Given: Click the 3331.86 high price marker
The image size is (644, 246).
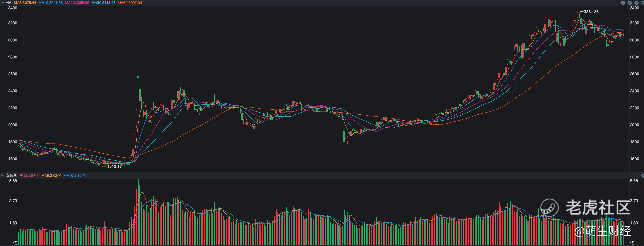Looking at the screenshot, I should tap(589, 12).
